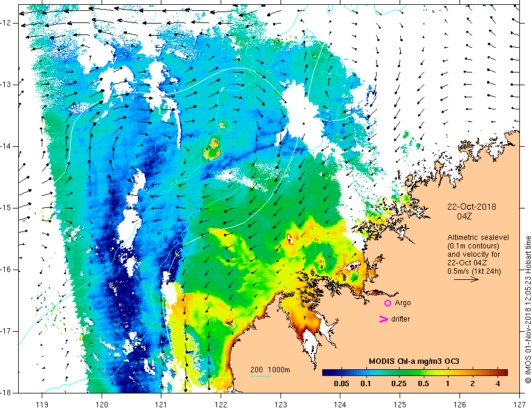Screen dimensions: 532x411
Task: Click longitude label '127'
Action: [x=519, y=404]
